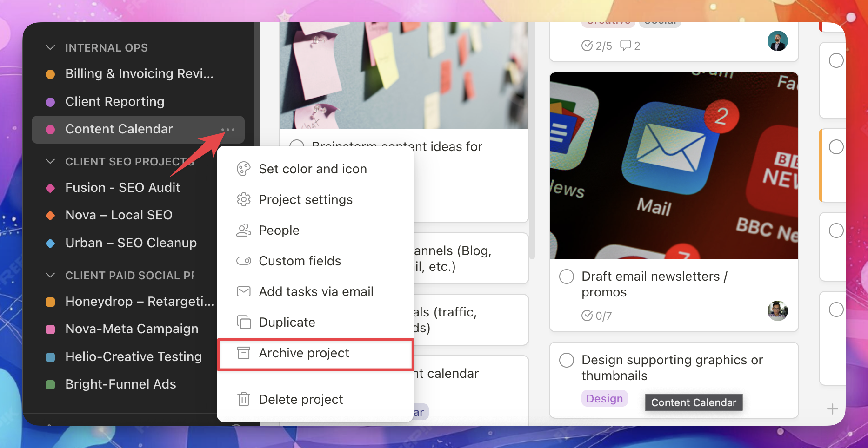Choose Delete project
The image size is (868, 448).
pos(315,399)
